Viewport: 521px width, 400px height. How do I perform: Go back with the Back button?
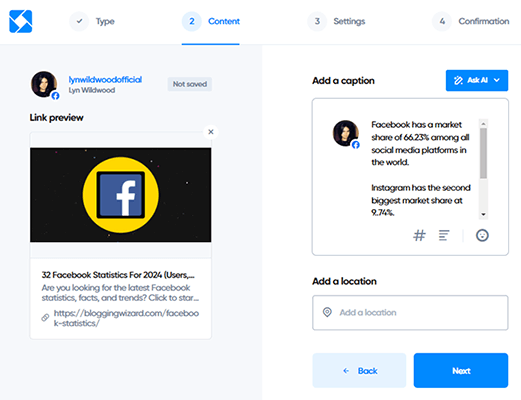[359, 370]
